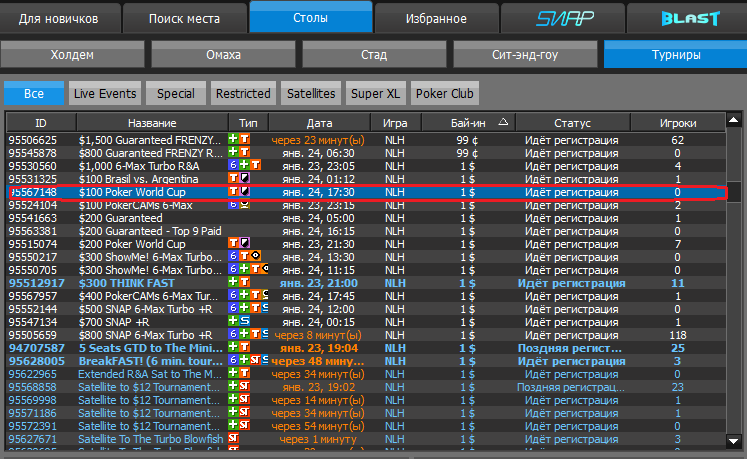The width and height of the screenshot is (747, 459).
Task: Click rebuy plus icon on $800 Guaranteed FRENZY row
Action: 233,152
